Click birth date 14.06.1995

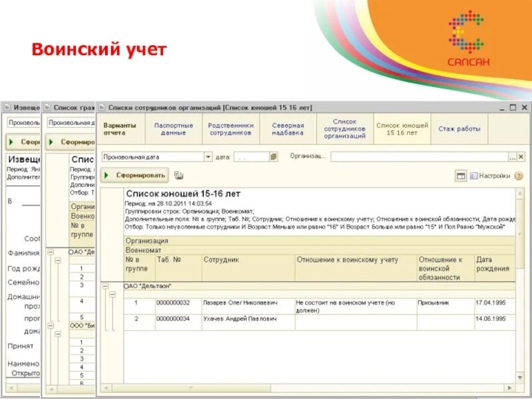click(x=495, y=323)
